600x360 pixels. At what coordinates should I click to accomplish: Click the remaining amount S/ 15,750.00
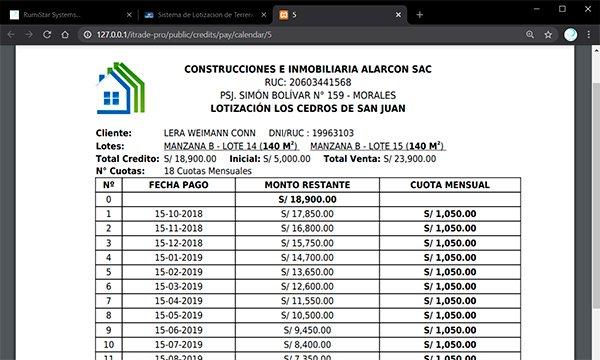pyautogui.click(x=307, y=243)
